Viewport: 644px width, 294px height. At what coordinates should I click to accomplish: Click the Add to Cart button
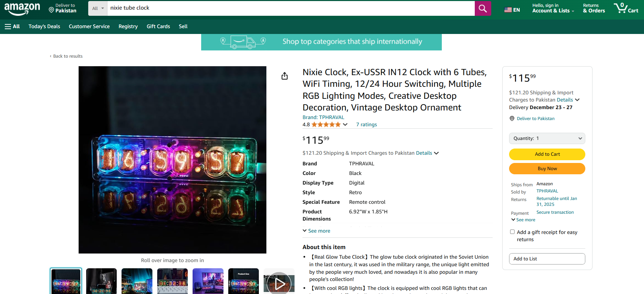click(x=547, y=154)
